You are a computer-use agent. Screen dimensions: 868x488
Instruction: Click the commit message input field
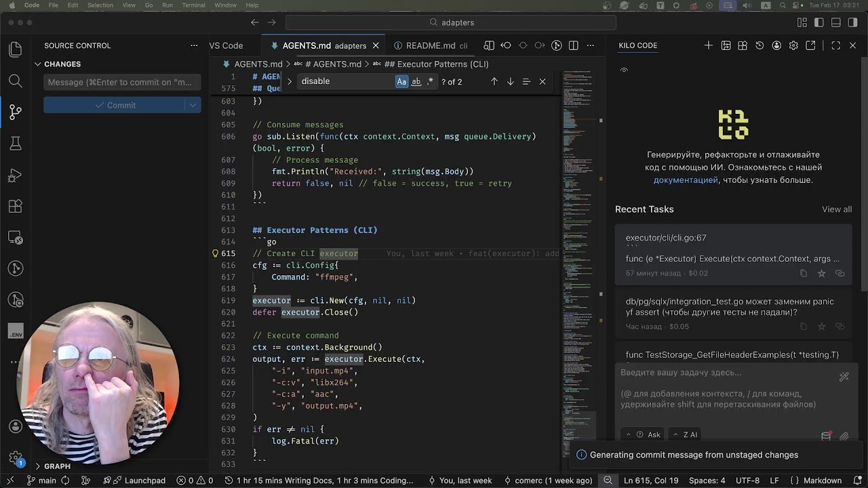pyautogui.click(x=122, y=82)
